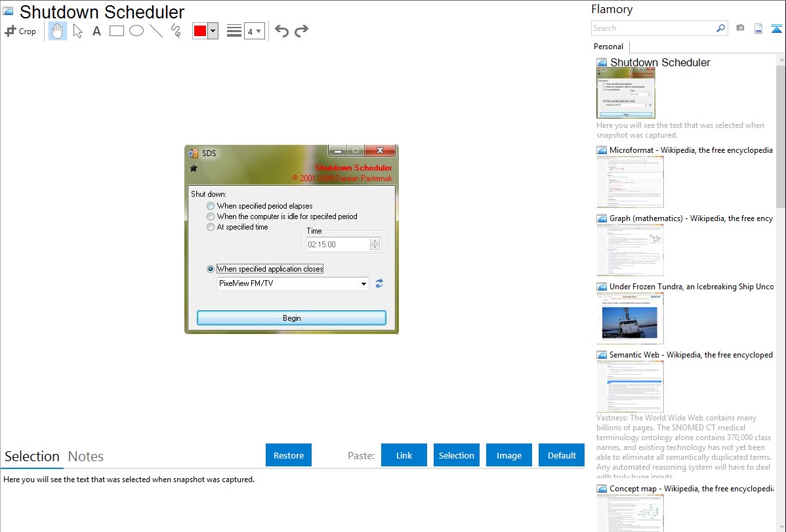The image size is (786, 532).
Task: Select 'When specified period elapses' radio
Action: pyautogui.click(x=211, y=206)
